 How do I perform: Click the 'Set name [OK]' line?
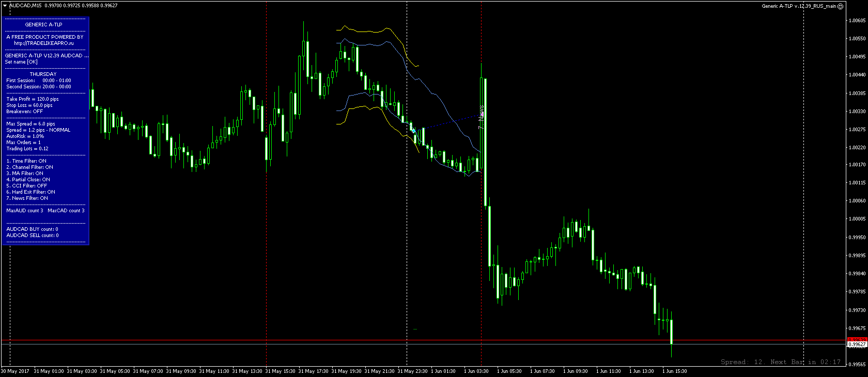[21, 62]
